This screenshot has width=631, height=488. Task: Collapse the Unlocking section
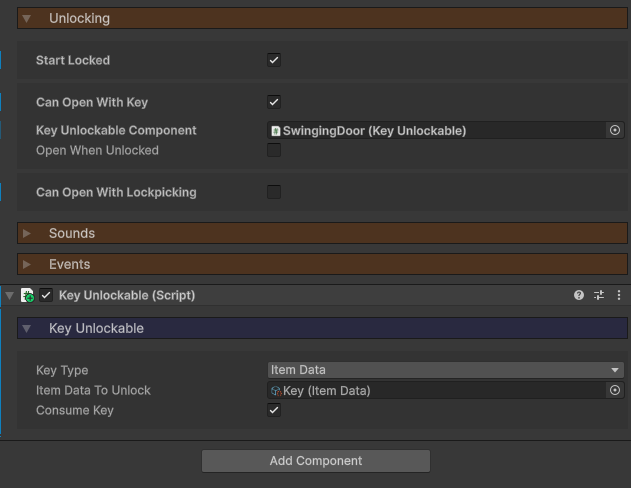tap(27, 18)
